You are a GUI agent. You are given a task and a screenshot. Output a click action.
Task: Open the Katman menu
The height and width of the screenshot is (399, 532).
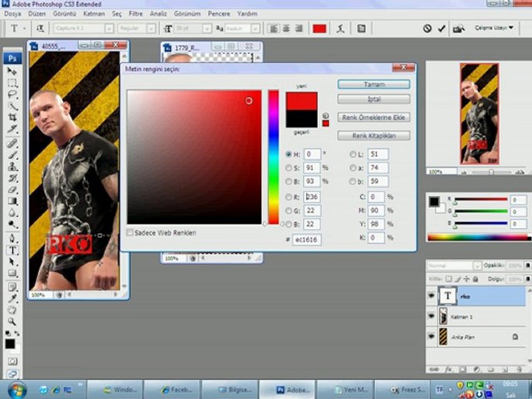click(x=94, y=13)
